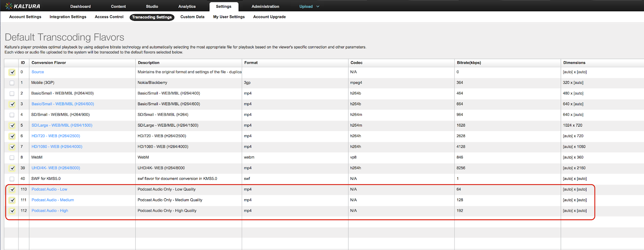Go to My User Settings
Image resolution: width=644 pixels, height=250 pixels.
click(229, 17)
